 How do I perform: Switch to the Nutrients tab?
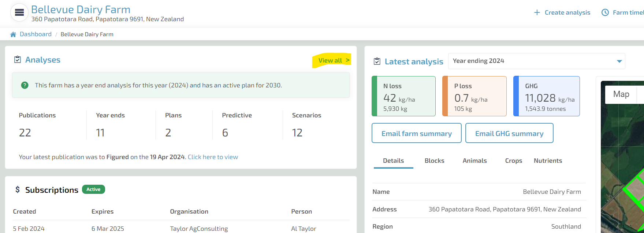(x=548, y=161)
